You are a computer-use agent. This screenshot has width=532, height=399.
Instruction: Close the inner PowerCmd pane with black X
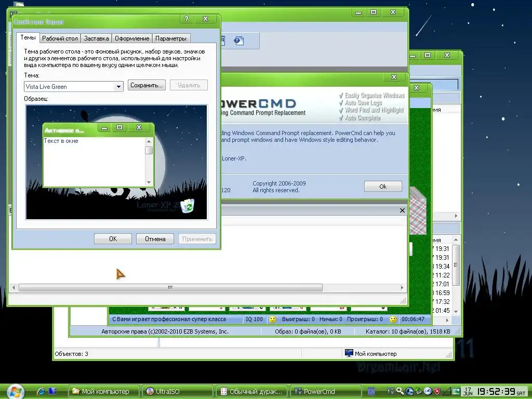coord(402,210)
